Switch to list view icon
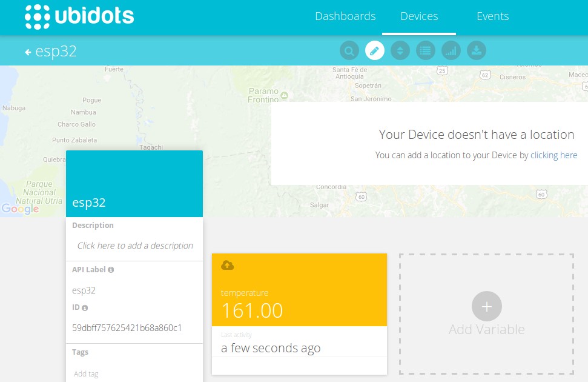588x382 pixels. pos(426,50)
